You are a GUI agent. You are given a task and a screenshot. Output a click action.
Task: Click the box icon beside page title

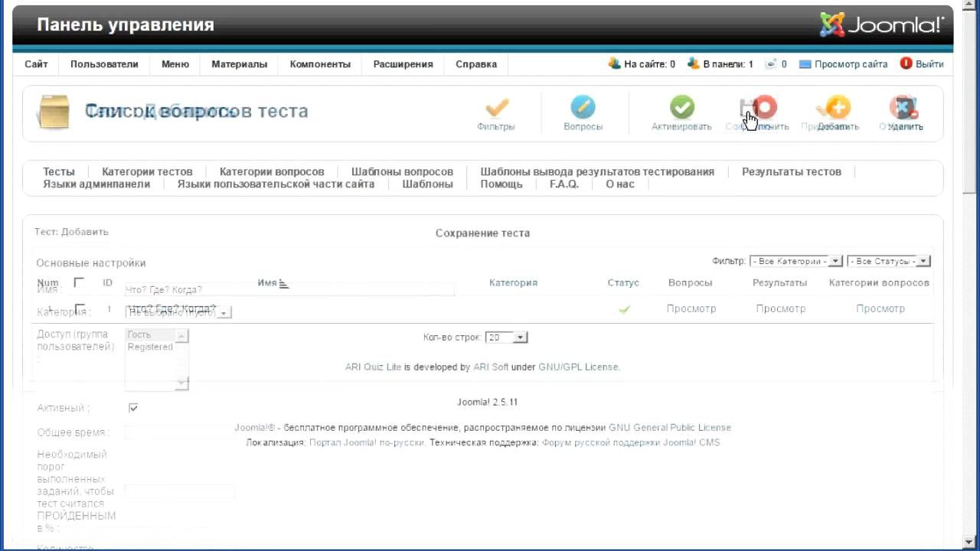point(54,112)
